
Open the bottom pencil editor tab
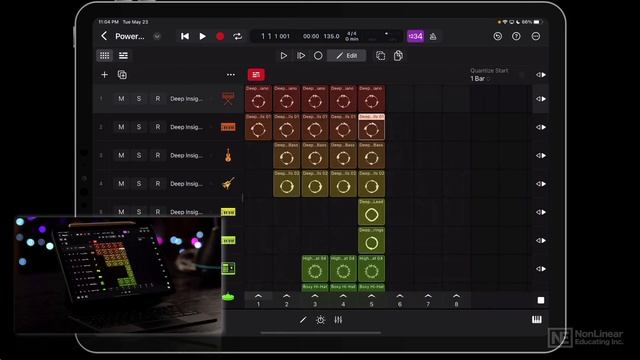[x=303, y=320]
